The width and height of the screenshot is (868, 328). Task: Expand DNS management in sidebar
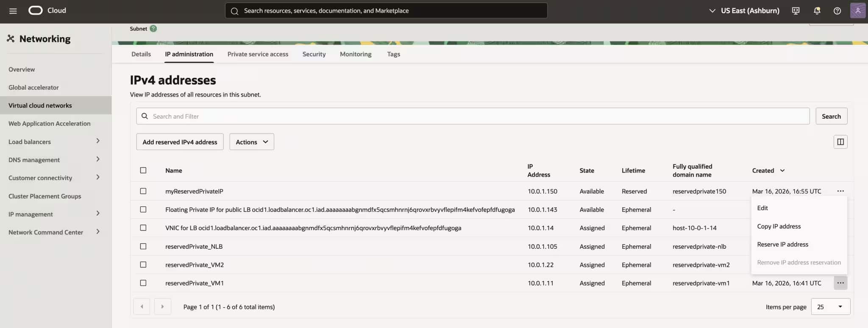(x=98, y=159)
